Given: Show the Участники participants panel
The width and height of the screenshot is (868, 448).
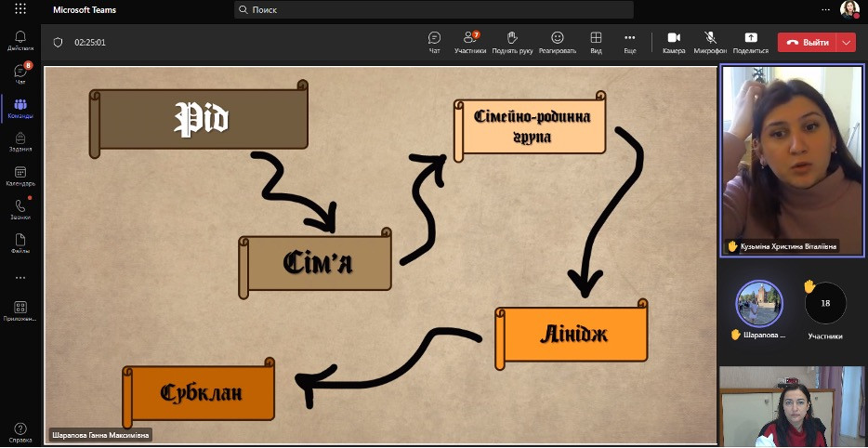Looking at the screenshot, I should tap(469, 42).
